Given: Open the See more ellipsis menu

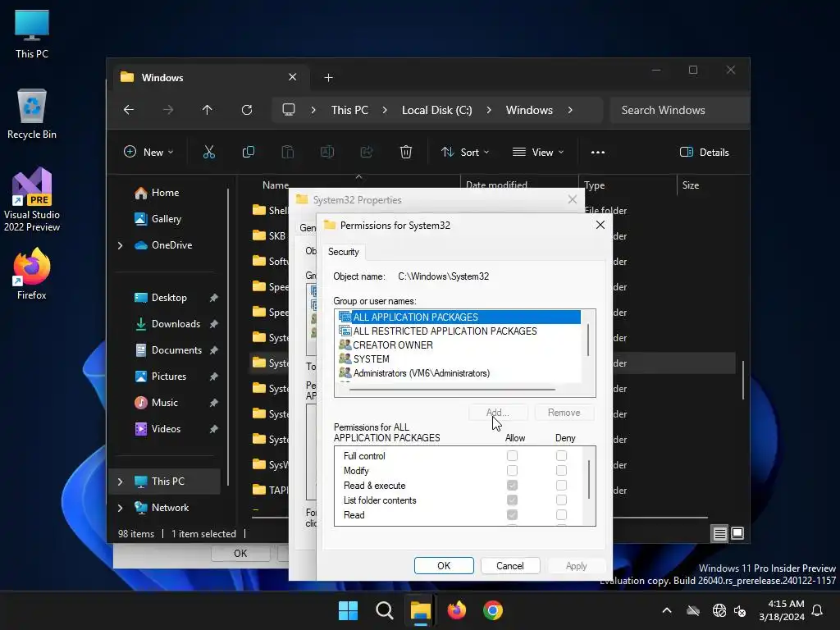Looking at the screenshot, I should point(598,152).
